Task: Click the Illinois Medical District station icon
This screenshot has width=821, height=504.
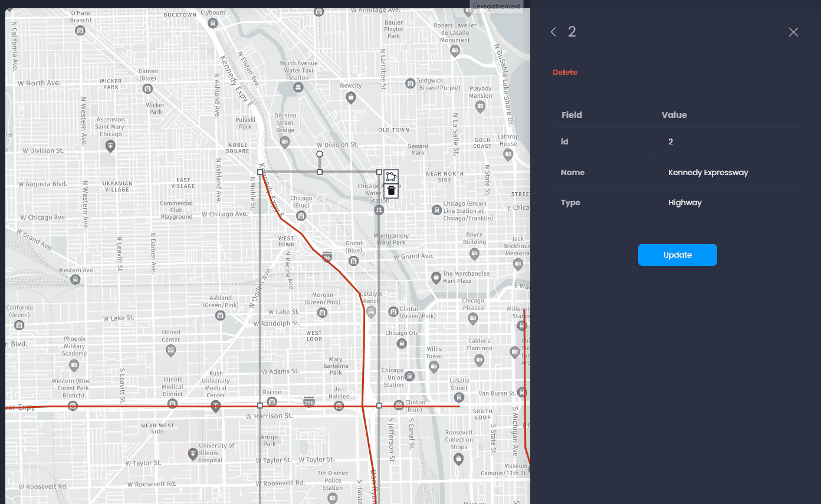Action: [x=172, y=404]
